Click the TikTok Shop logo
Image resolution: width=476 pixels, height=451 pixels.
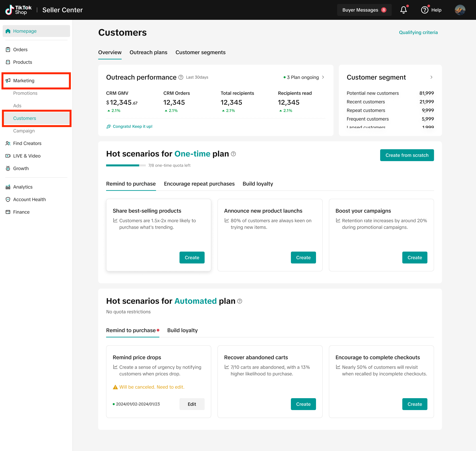coord(19,10)
